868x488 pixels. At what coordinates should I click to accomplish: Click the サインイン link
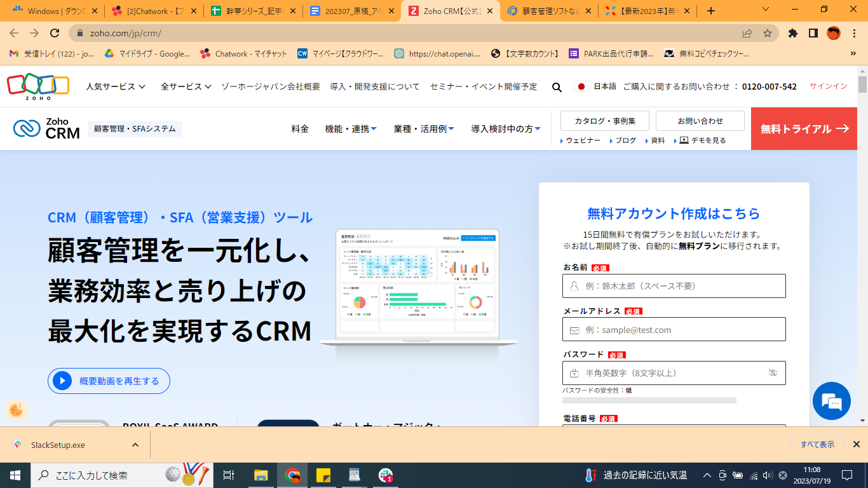click(x=829, y=86)
